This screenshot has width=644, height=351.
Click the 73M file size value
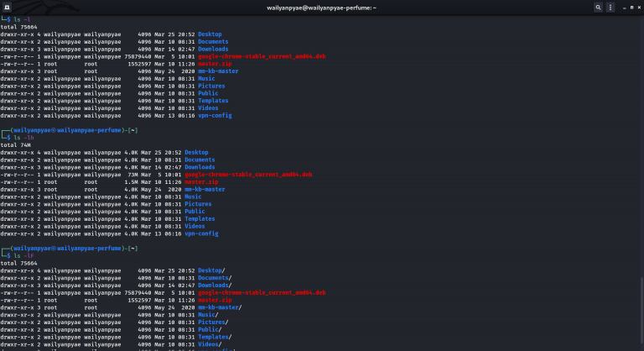[x=128, y=175]
